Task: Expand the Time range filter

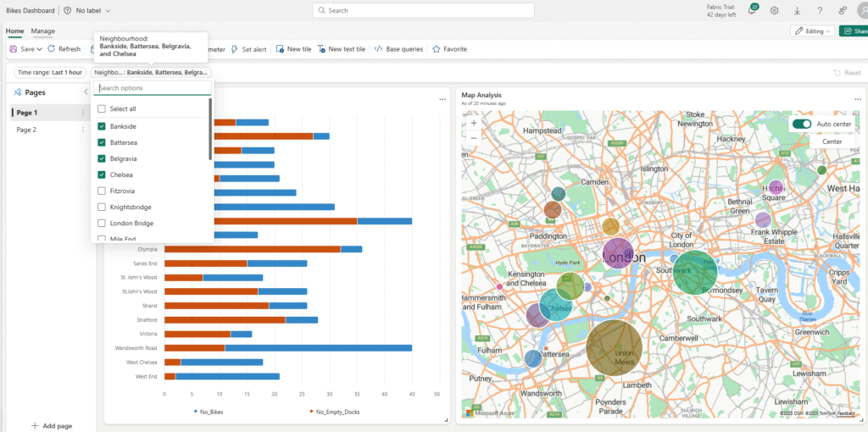Action: (x=50, y=72)
